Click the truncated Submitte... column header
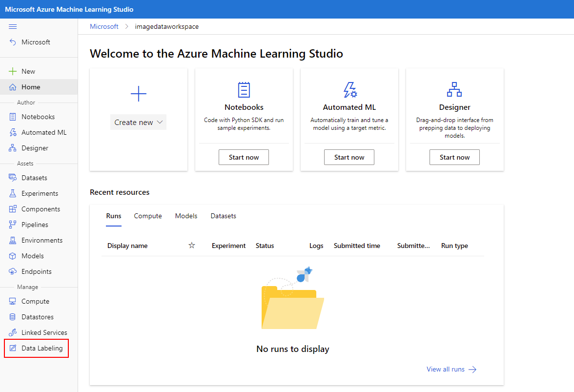Image resolution: width=574 pixels, height=392 pixels. tap(413, 246)
